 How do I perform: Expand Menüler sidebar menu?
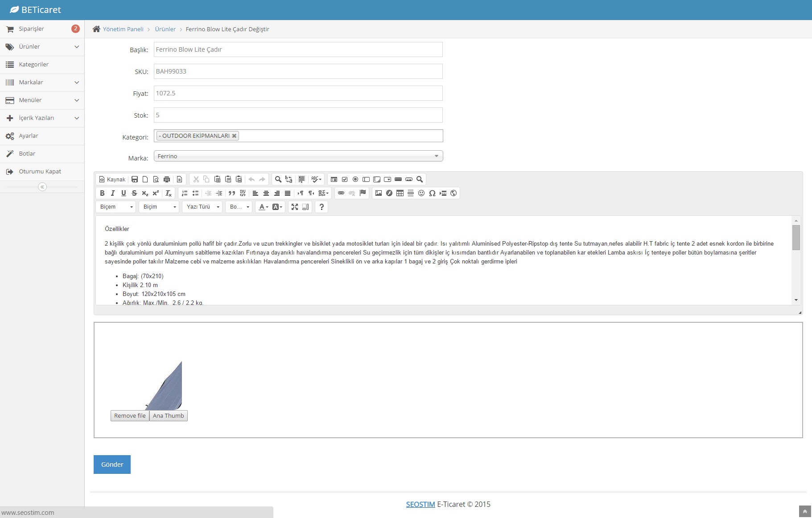(42, 100)
